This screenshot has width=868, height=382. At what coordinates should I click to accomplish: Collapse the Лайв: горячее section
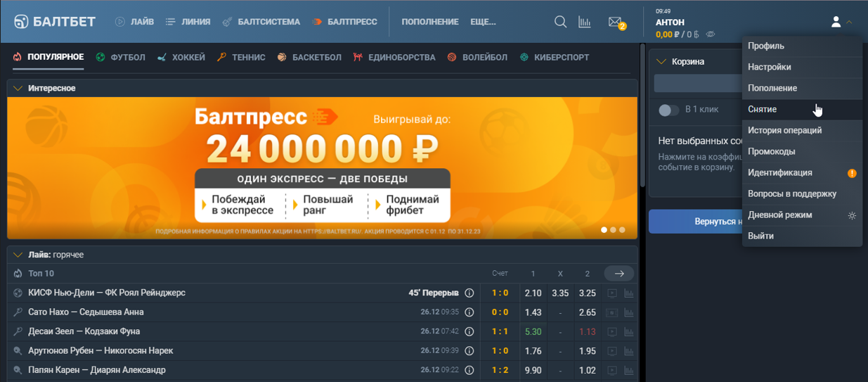(18, 255)
